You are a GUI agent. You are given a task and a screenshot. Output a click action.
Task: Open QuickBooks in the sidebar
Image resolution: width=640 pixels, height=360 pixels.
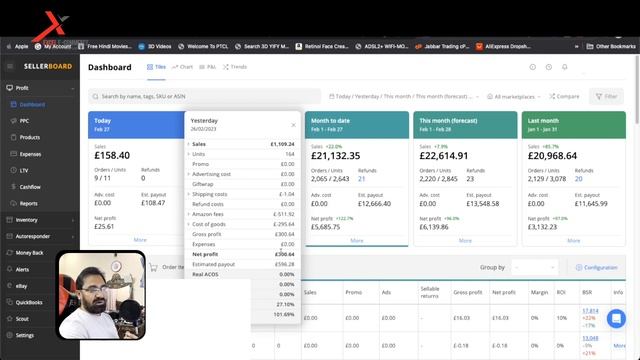(x=24, y=302)
